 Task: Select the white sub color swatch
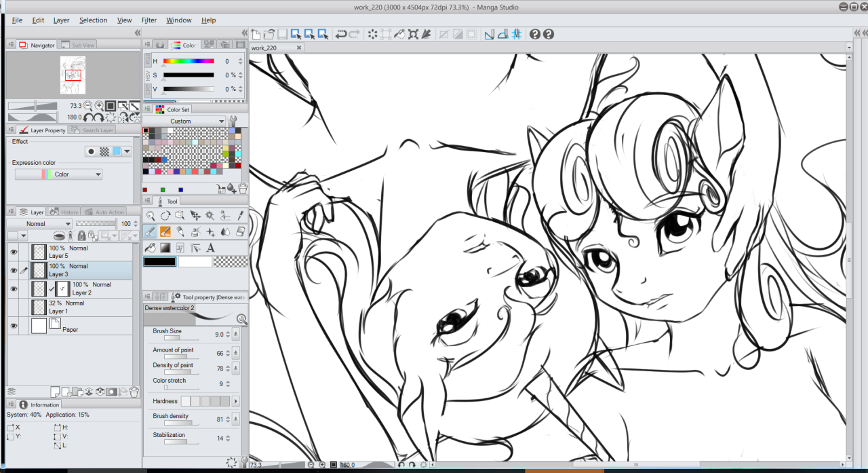(195, 262)
